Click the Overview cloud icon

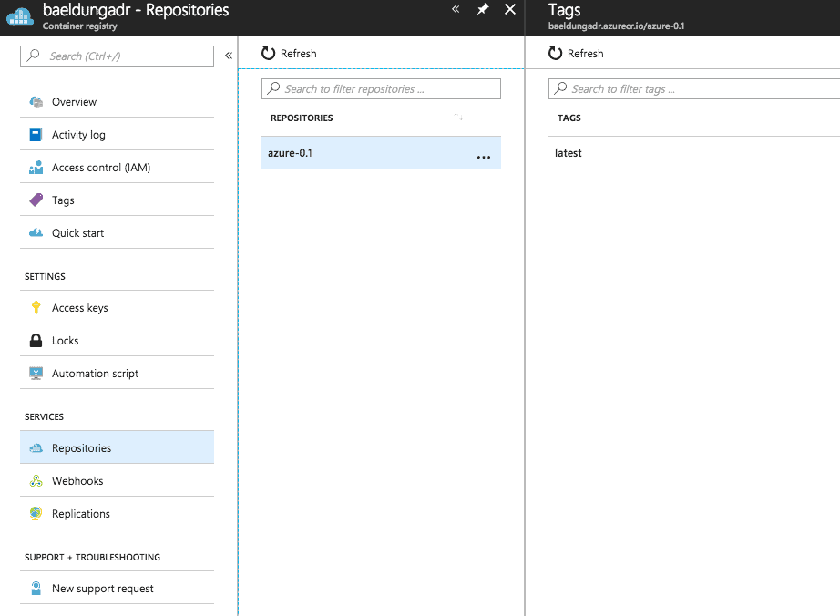(x=36, y=102)
